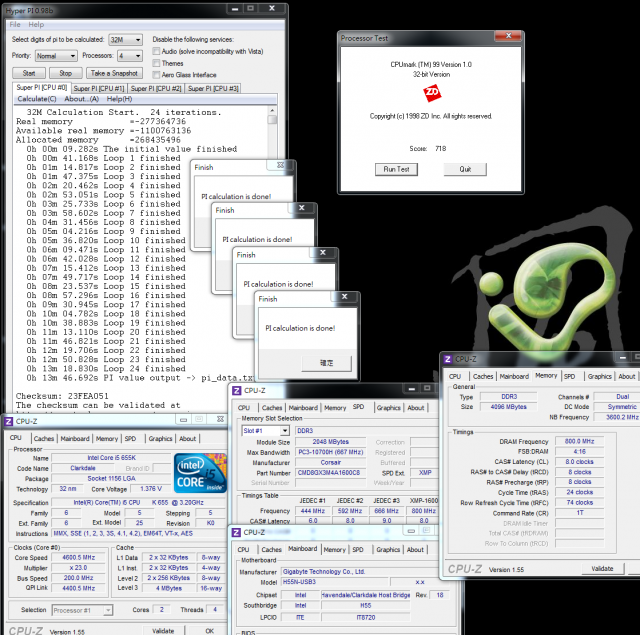Click the Intel Core i5 logo badge
The image size is (640, 635).
[x=200, y=473]
